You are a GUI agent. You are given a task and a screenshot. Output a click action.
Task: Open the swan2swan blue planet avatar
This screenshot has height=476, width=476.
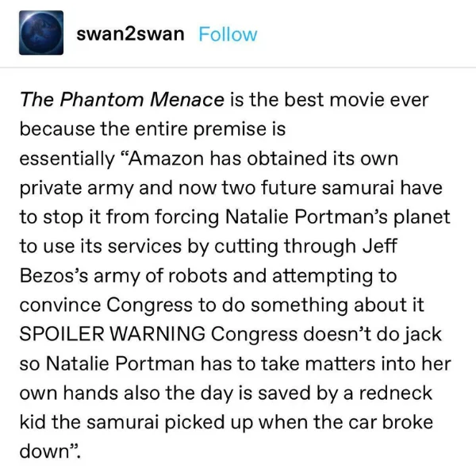(41, 33)
